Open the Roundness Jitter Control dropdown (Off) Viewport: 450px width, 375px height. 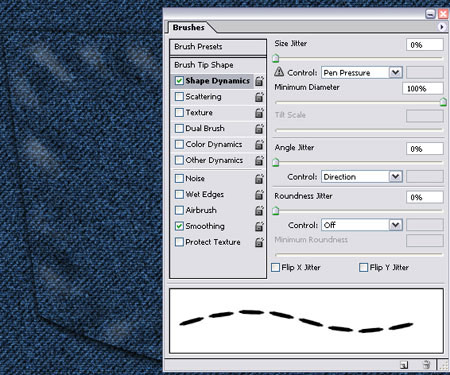click(x=362, y=225)
